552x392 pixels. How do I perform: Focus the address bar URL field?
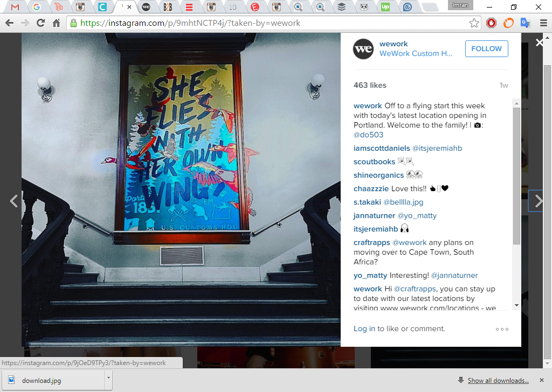273,23
